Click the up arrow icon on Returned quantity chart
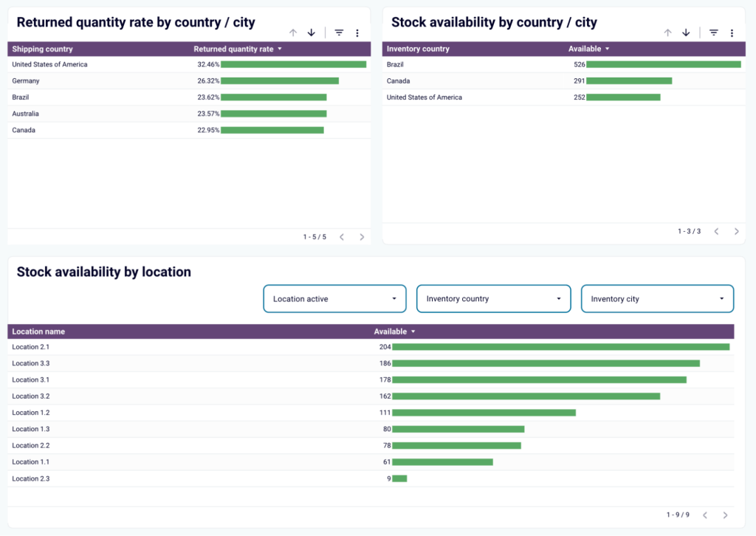Screen dimensions: 756x536 tap(292, 32)
